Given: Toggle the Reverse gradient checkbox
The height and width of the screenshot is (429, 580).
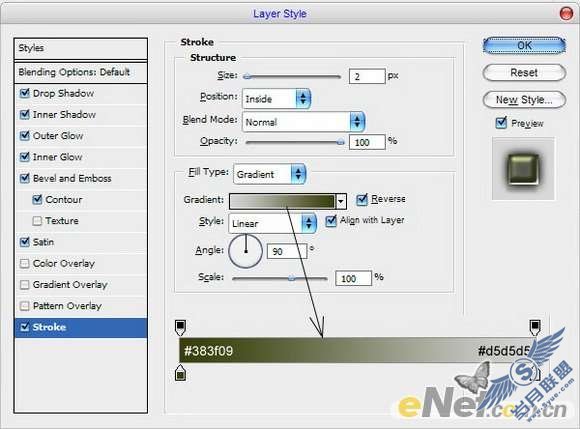Looking at the screenshot, I should pyautogui.click(x=362, y=199).
